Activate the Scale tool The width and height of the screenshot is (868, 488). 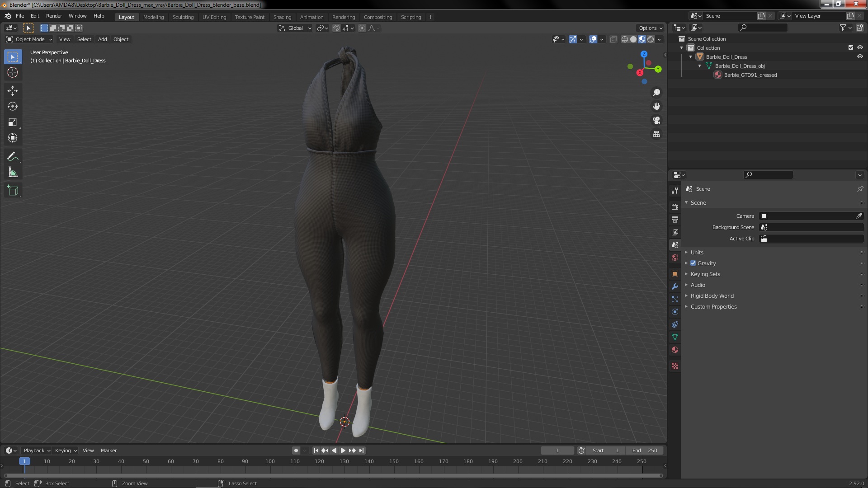click(x=13, y=122)
